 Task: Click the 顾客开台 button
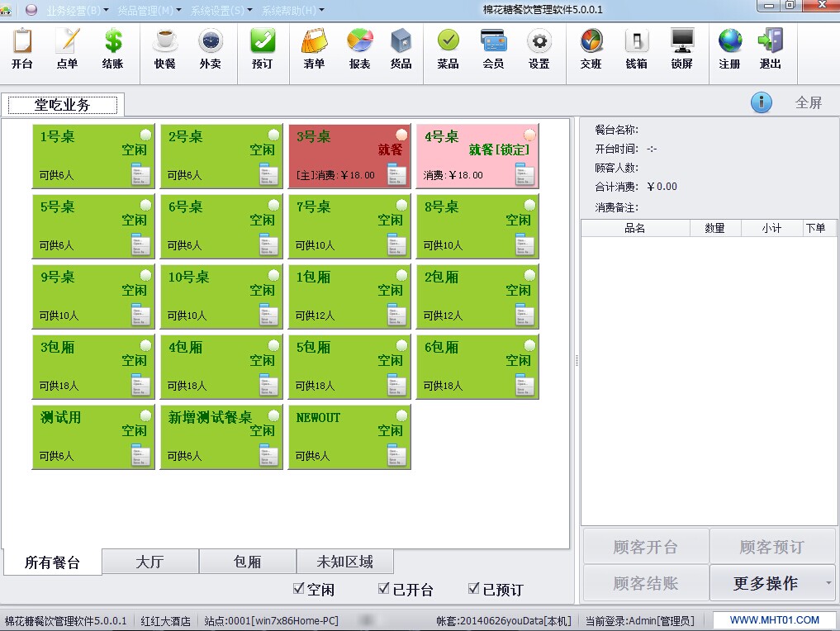coord(646,547)
